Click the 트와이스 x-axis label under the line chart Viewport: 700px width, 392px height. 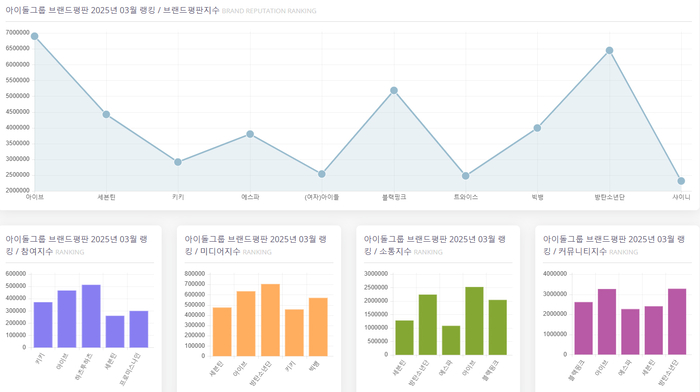click(466, 197)
